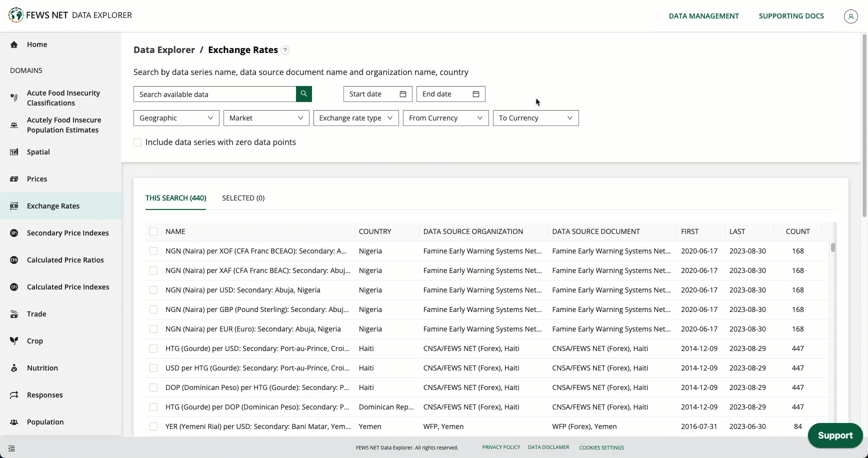Open the Start date calendar icon
Image resolution: width=868 pixels, height=458 pixels.
tap(402, 94)
